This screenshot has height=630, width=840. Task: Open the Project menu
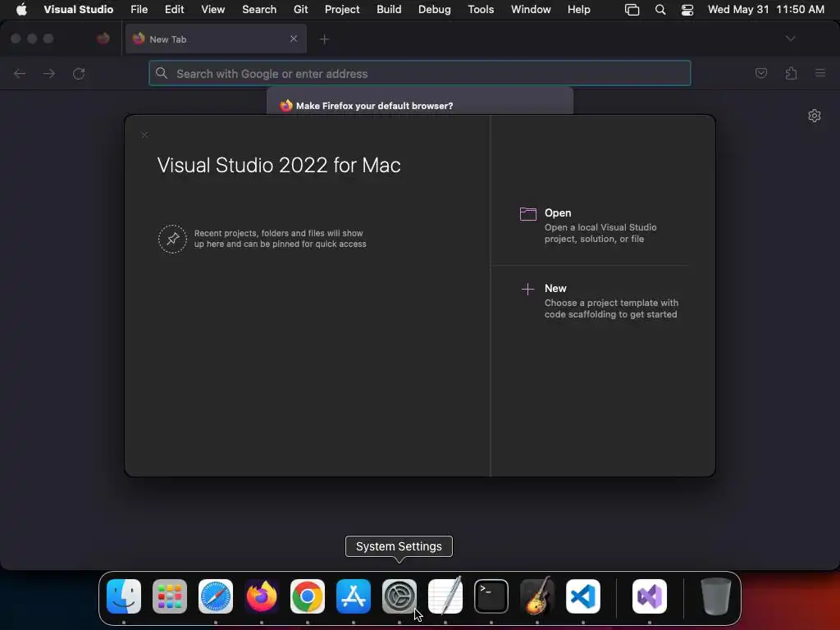click(342, 9)
